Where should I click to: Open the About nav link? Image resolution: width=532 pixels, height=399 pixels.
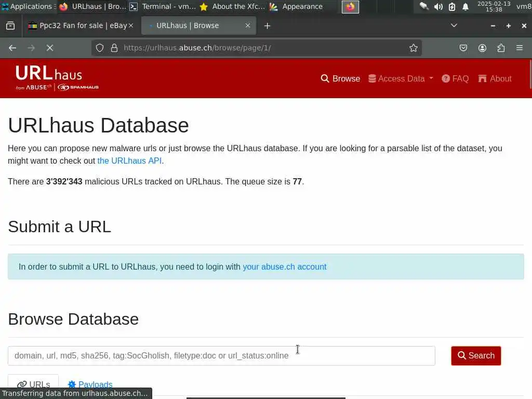tap(495, 79)
